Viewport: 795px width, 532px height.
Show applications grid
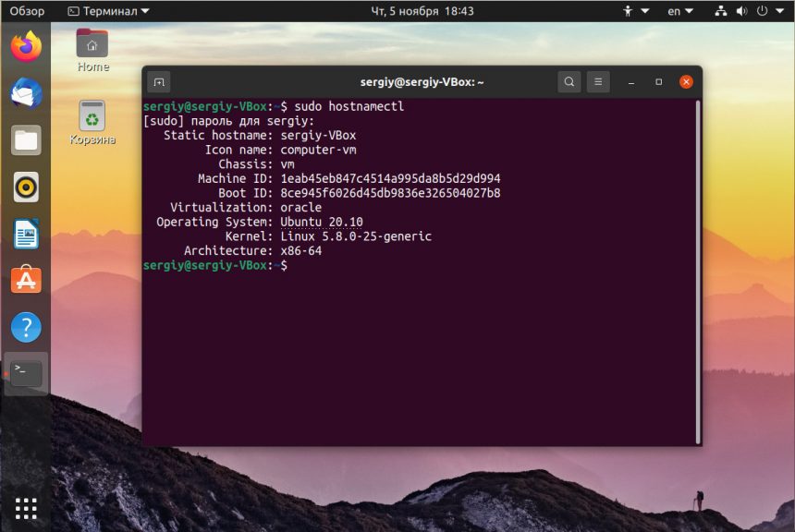click(26, 507)
